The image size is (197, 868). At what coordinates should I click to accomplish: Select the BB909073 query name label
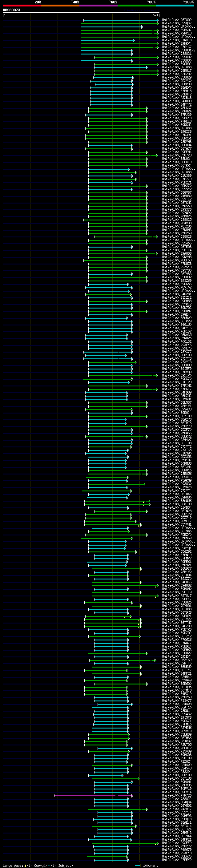tap(11, 10)
